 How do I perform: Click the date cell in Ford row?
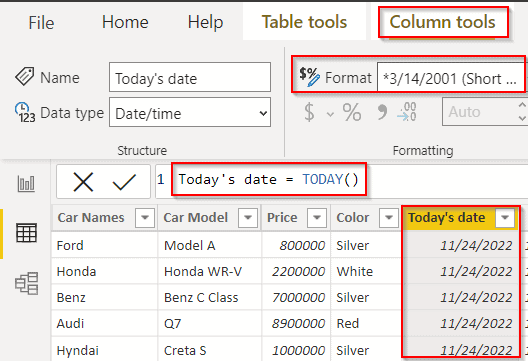(x=460, y=245)
